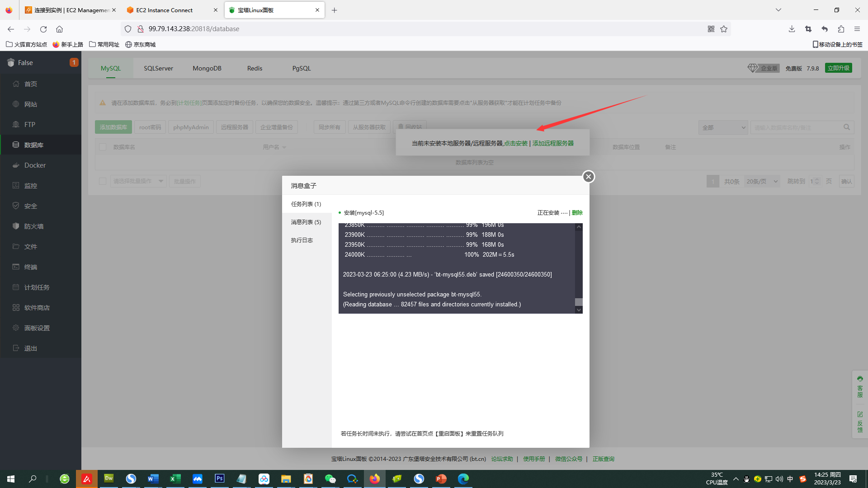Click the 从服务器获取 button
The height and width of the screenshot is (488, 868).
(369, 127)
